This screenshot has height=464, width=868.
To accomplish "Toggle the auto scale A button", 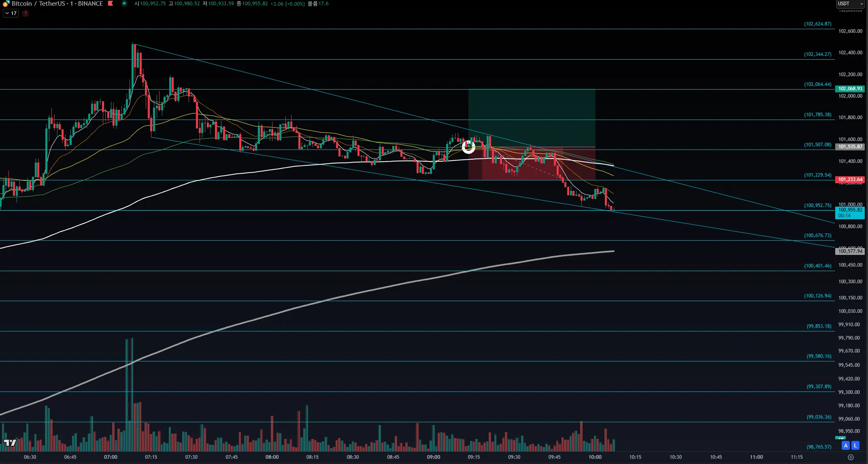I will point(846,445).
